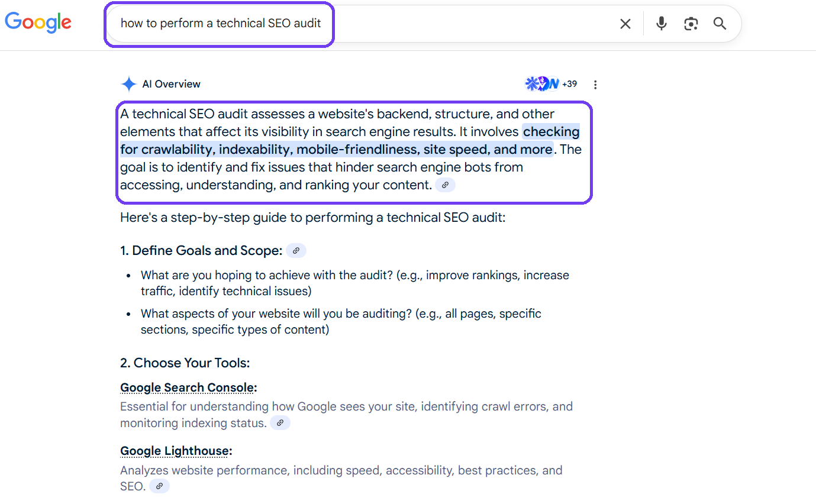Click the "1. Define Goals and Scope" heading
816x504 pixels.
201,251
